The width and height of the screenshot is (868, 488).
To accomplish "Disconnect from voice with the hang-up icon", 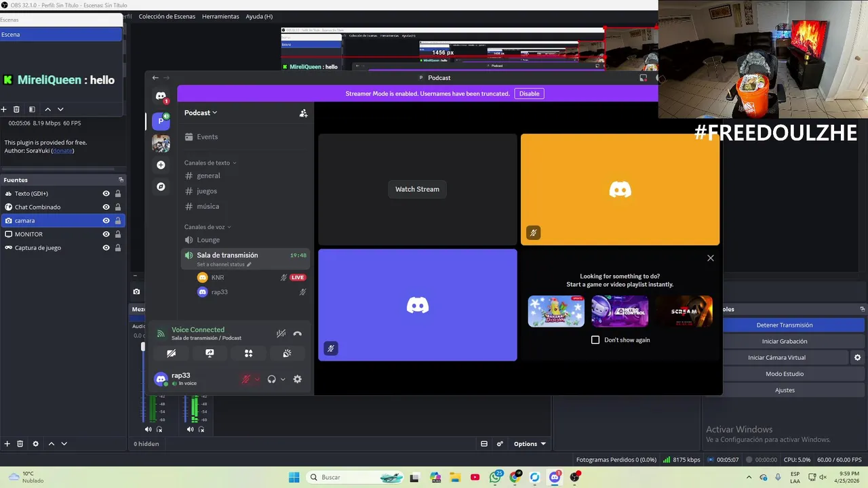I will click(297, 333).
